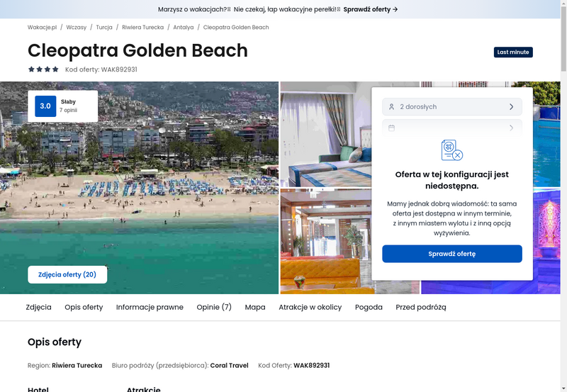Click the calendar icon in date field

[x=391, y=128]
